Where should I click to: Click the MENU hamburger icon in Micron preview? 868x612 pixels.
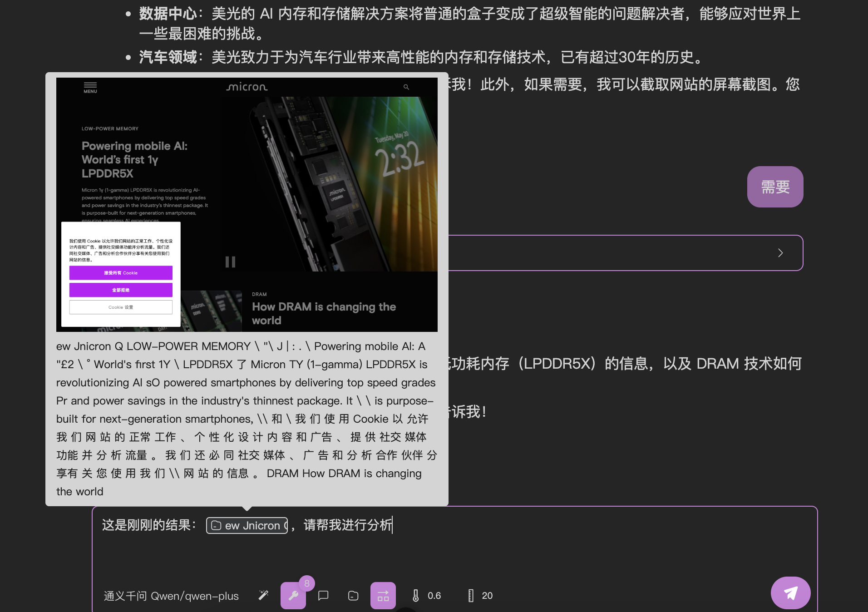coord(90,87)
